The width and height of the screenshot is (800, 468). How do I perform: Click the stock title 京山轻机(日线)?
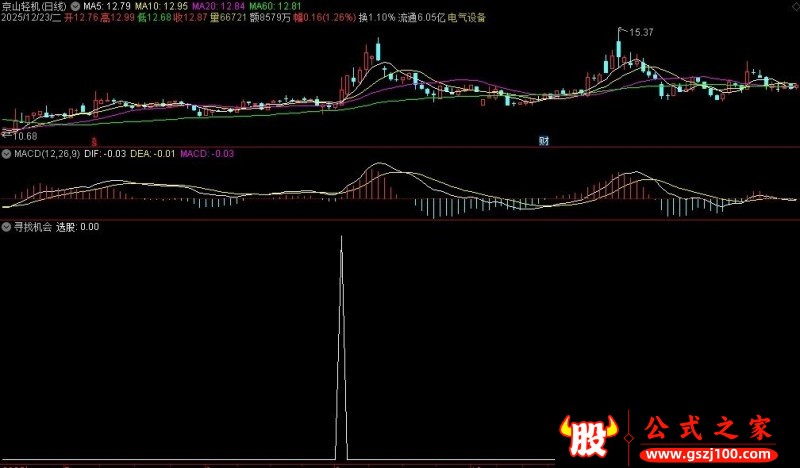[x=34, y=7]
